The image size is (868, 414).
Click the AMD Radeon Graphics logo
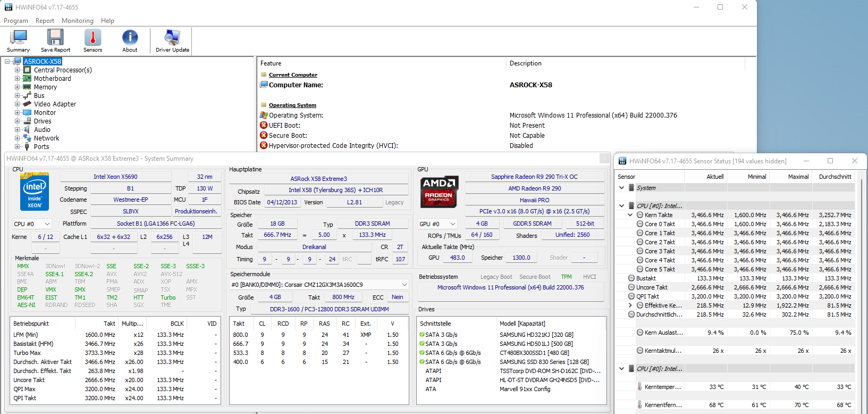(x=439, y=192)
